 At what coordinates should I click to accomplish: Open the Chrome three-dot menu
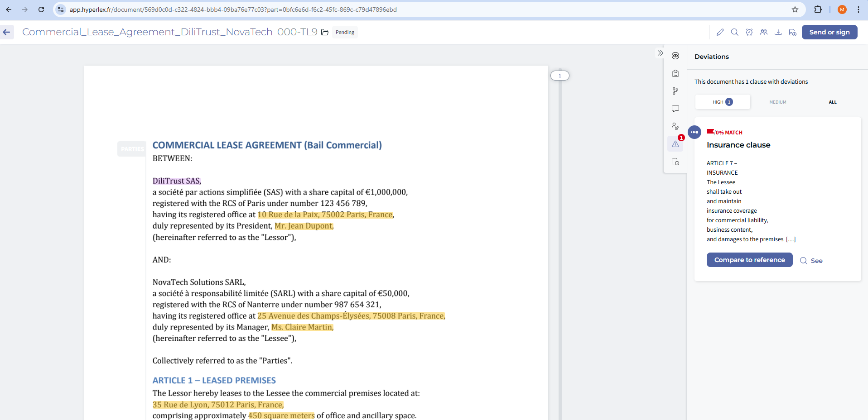(x=858, y=10)
